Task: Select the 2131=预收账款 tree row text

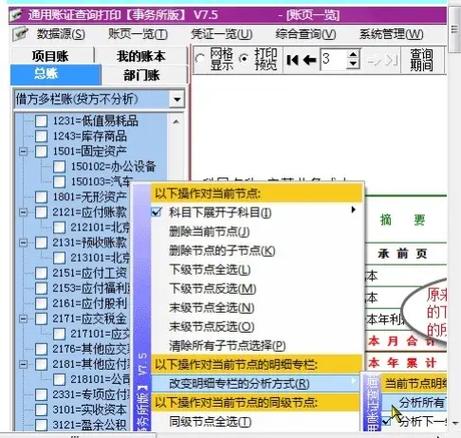Action: click(x=90, y=242)
